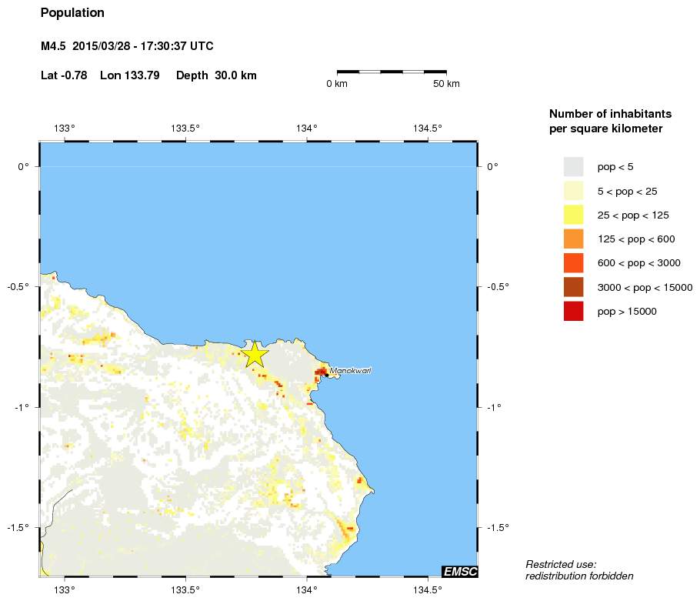The width and height of the screenshot is (700, 601).
Task: Click the yellow star epicenter marker
Action: point(255,354)
